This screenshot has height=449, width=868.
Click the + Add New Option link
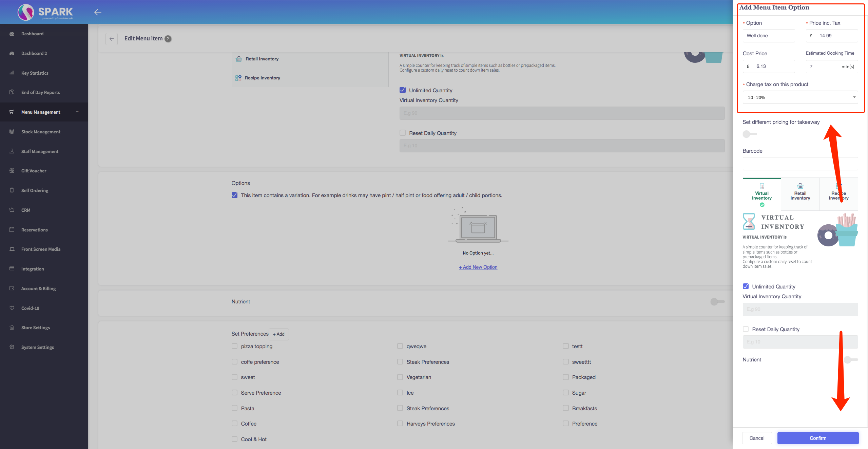coord(478,267)
